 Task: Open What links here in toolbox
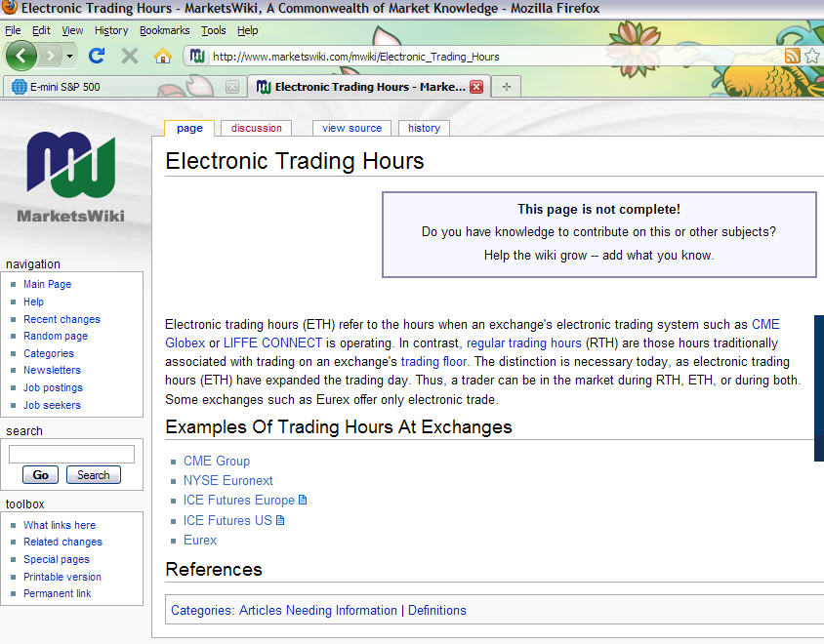(60, 525)
